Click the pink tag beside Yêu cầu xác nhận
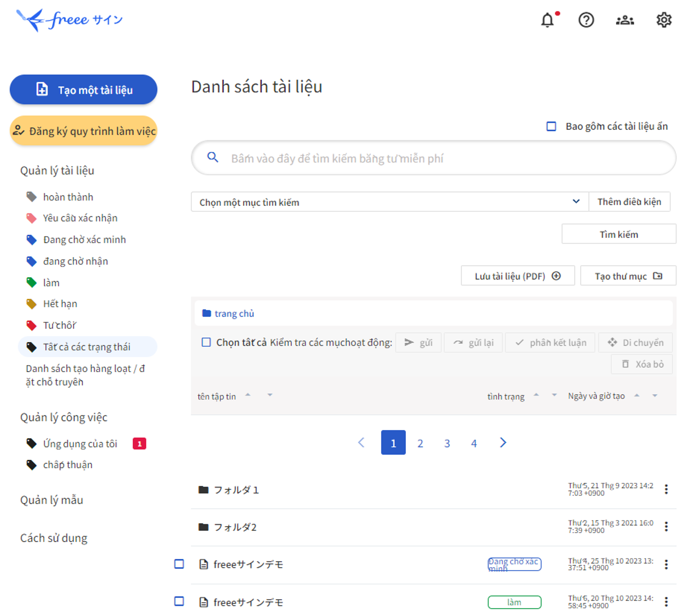Viewport: 687px width, 616px height. 31,218
